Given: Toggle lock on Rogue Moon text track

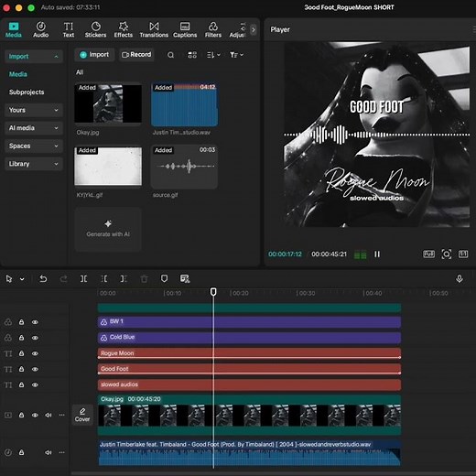Looking at the screenshot, I should pos(21,353).
